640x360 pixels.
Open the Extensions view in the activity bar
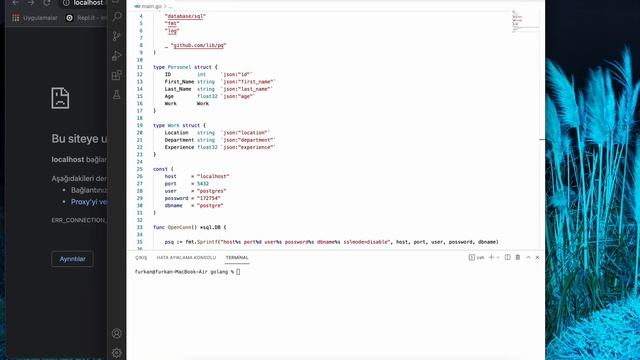pos(117,75)
